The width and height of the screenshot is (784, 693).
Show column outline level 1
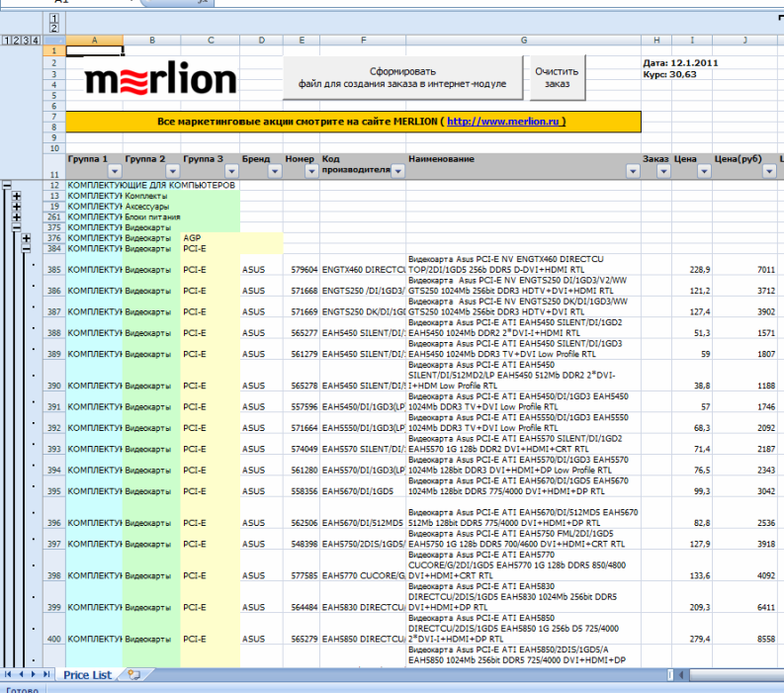point(54,19)
